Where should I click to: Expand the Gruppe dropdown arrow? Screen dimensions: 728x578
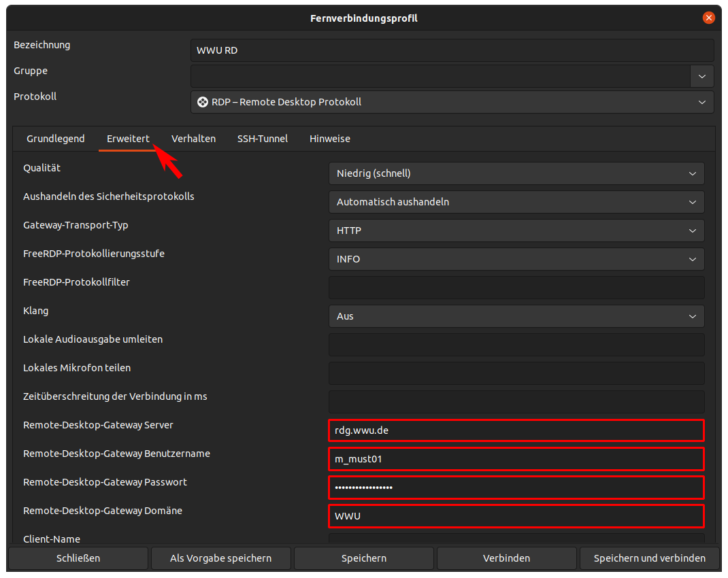701,76
